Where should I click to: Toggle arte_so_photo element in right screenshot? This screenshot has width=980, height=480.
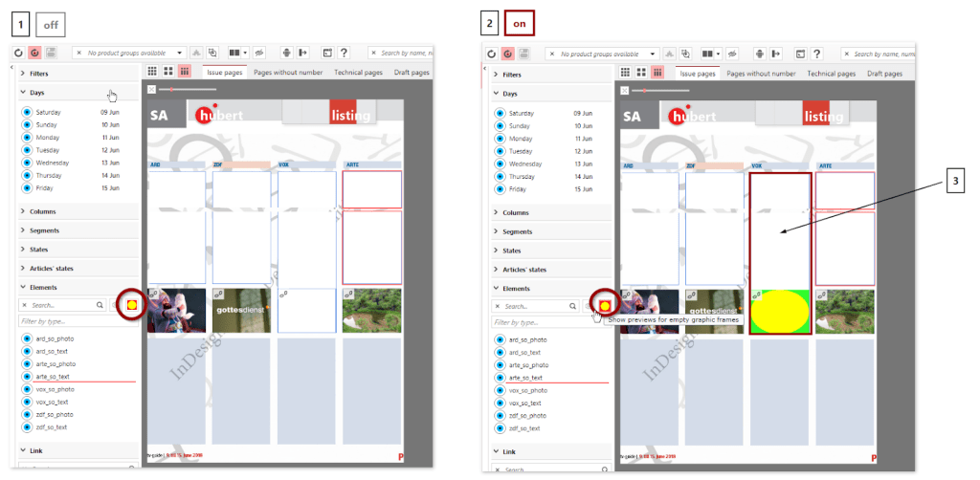pyautogui.click(x=500, y=365)
